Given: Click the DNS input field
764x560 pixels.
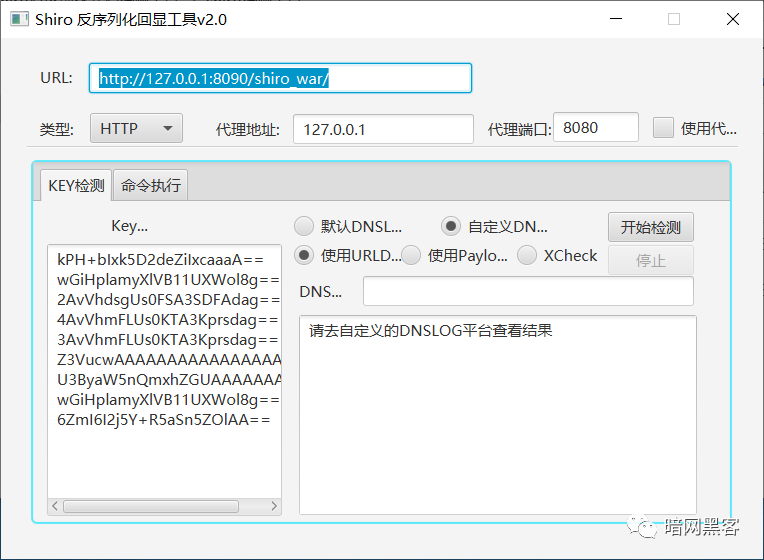Looking at the screenshot, I should pyautogui.click(x=528, y=291).
